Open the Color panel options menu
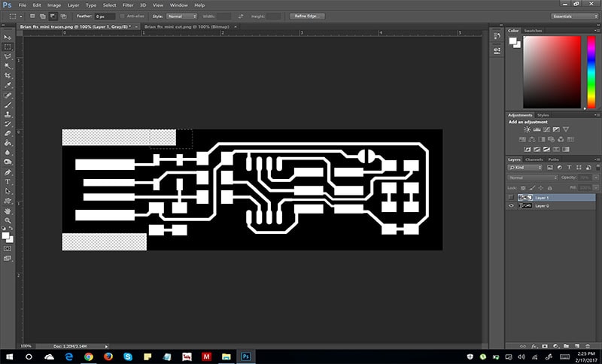 [597, 30]
